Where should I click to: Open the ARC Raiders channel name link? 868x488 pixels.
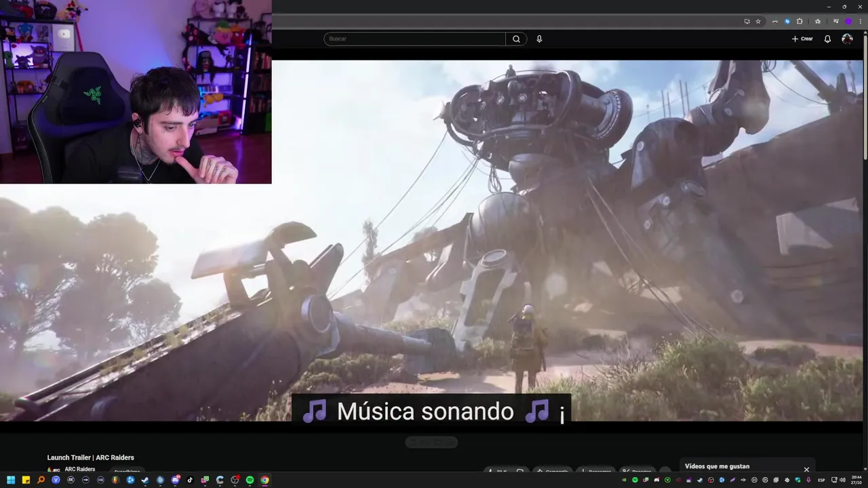(80, 469)
